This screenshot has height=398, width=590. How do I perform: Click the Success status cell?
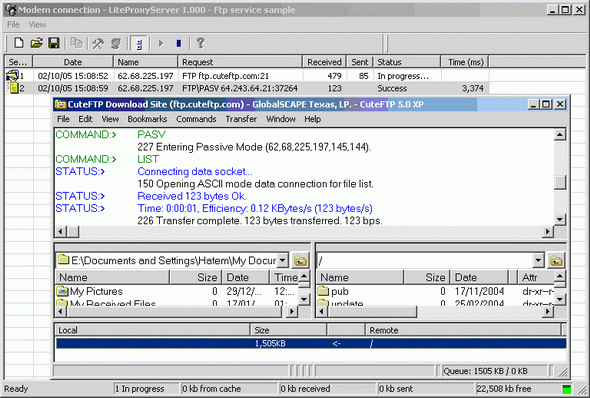point(392,88)
